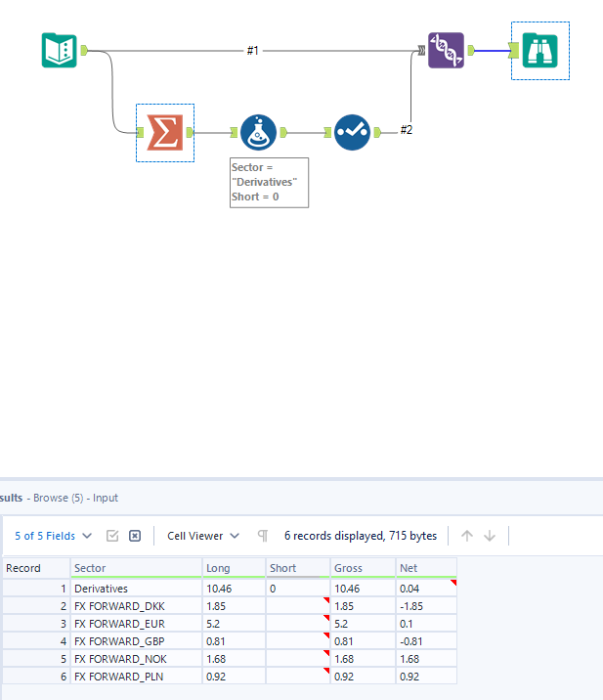Select the FX FORWARD_NOK cell
The image size is (603, 700).
[x=136, y=659]
